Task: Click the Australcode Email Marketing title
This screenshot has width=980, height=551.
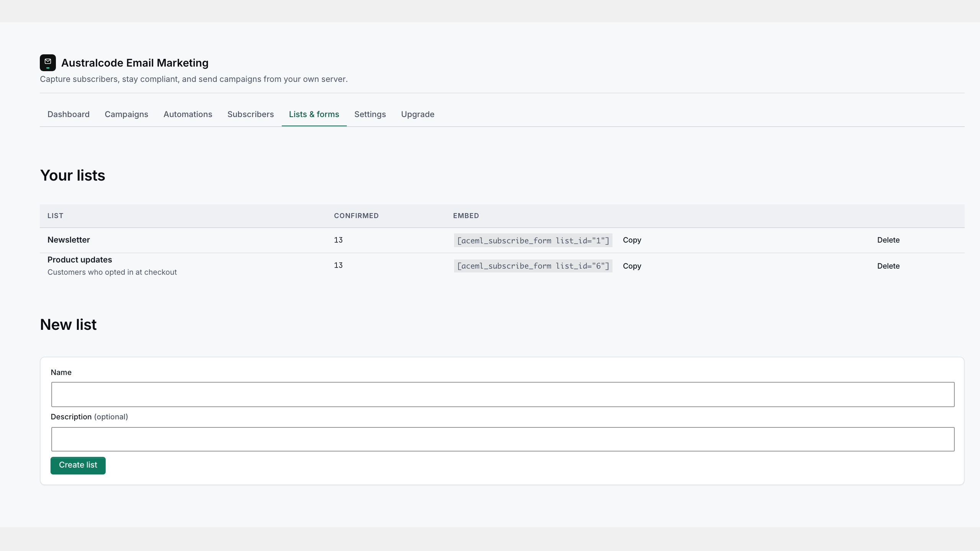Action: tap(135, 63)
